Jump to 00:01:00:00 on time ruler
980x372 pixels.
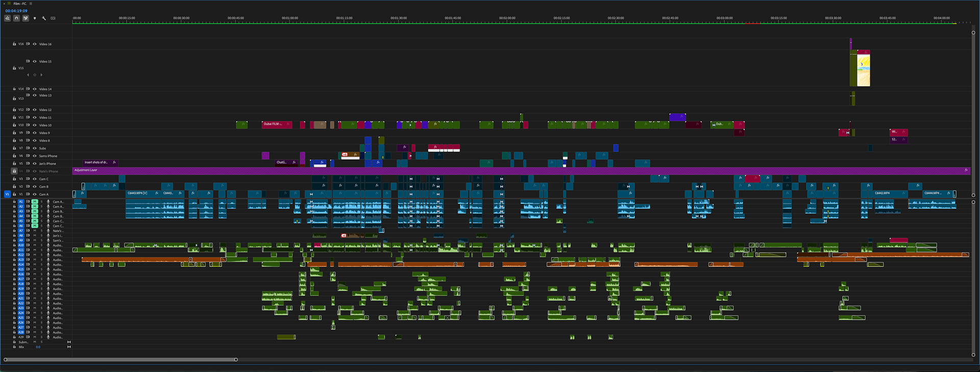click(290, 18)
